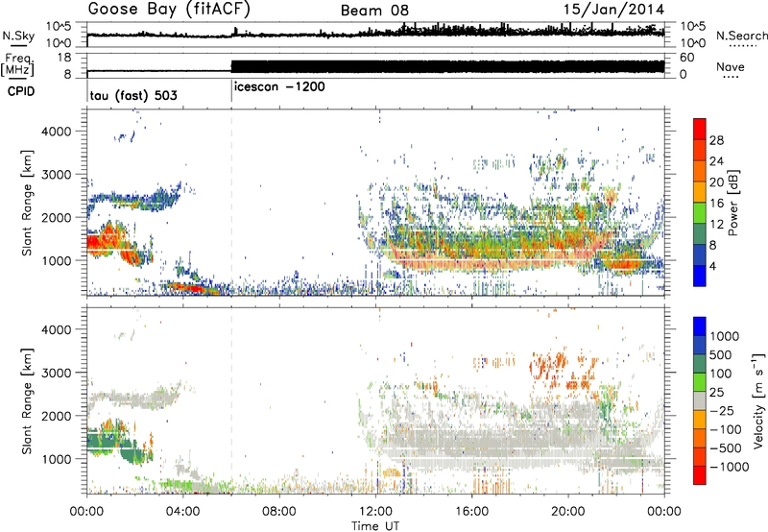Click the 'Freq. [MHz]' axis label
The image size is (768, 532).
19,65
